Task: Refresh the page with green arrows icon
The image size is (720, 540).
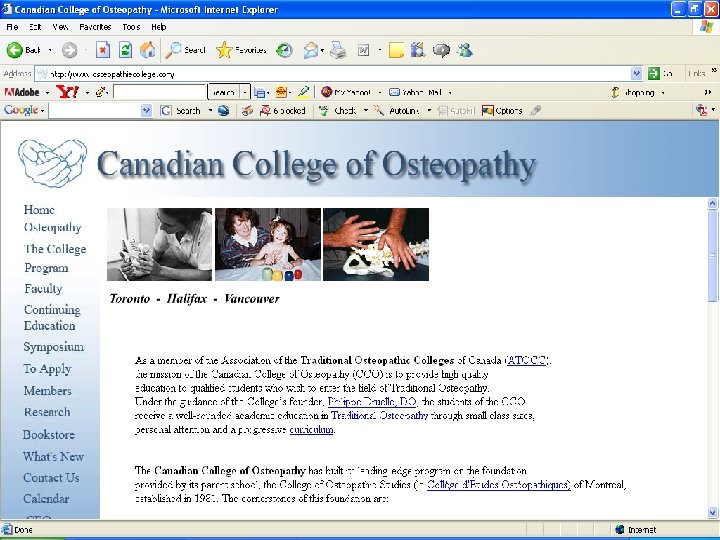Action: [x=125, y=50]
